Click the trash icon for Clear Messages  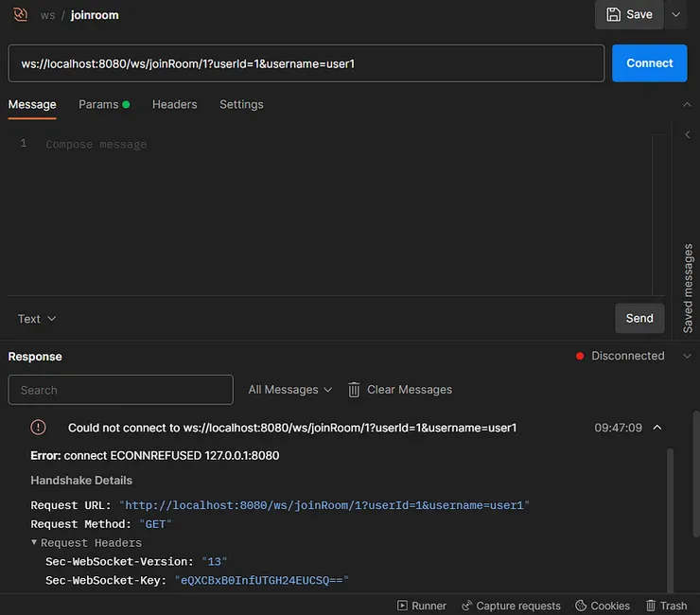coord(354,390)
